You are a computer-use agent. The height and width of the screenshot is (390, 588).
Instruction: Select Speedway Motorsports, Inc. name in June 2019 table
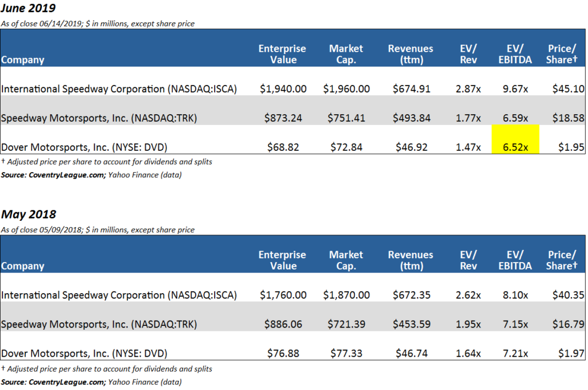click(x=99, y=118)
